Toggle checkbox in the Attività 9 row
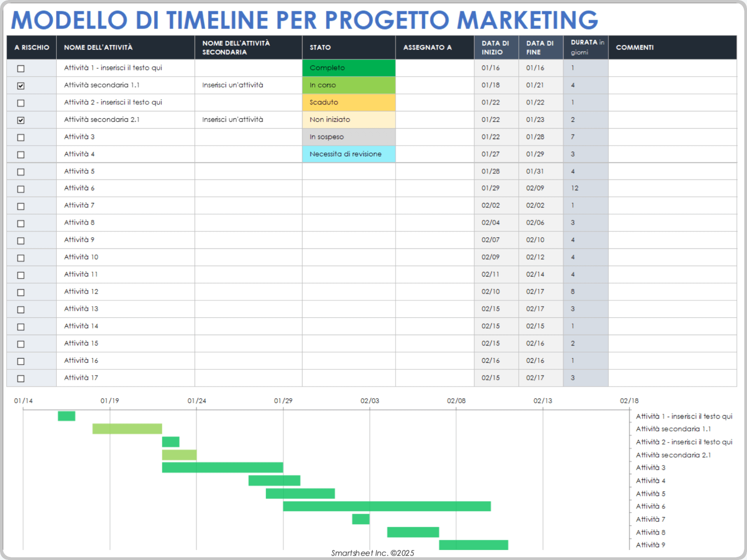747x560 pixels. tap(21, 241)
